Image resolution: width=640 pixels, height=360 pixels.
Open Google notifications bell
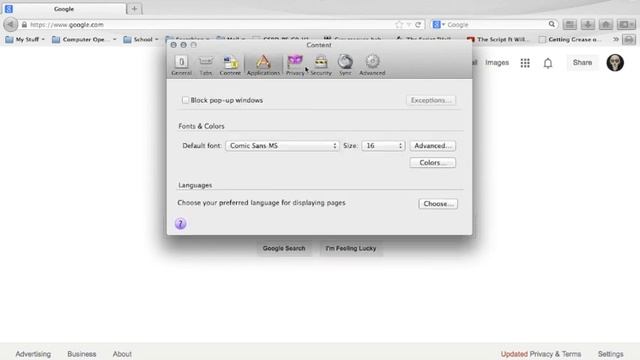click(x=548, y=63)
